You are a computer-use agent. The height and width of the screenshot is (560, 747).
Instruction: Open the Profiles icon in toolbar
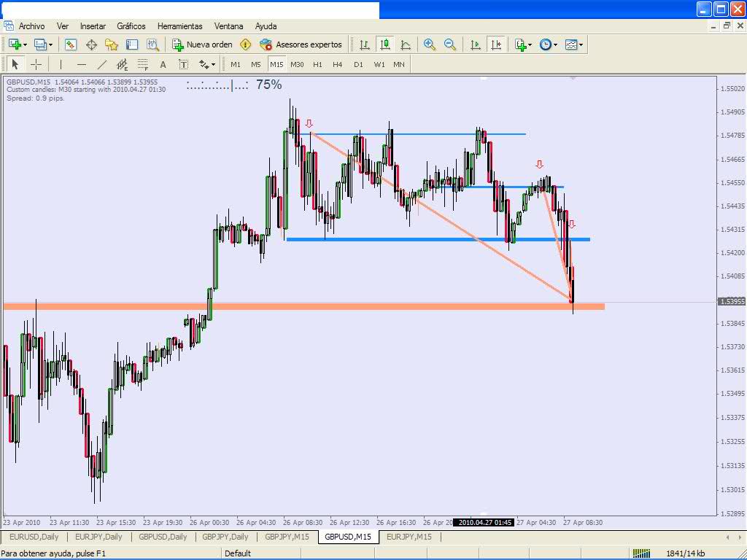pos(40,44)
